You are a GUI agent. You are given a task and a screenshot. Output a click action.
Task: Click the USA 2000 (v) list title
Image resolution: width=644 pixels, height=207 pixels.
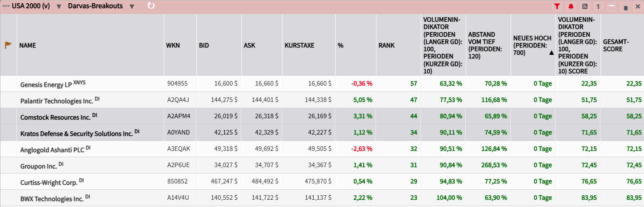(31, 6)
